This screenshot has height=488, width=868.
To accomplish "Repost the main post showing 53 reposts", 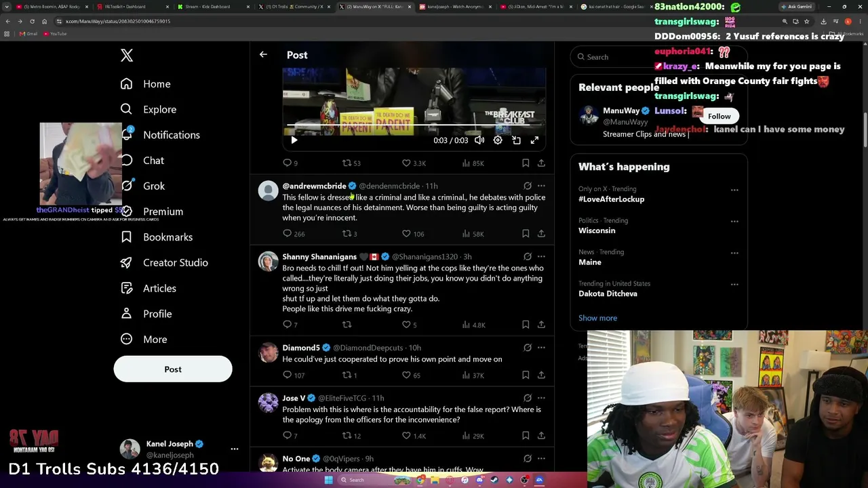I will 351,163.
